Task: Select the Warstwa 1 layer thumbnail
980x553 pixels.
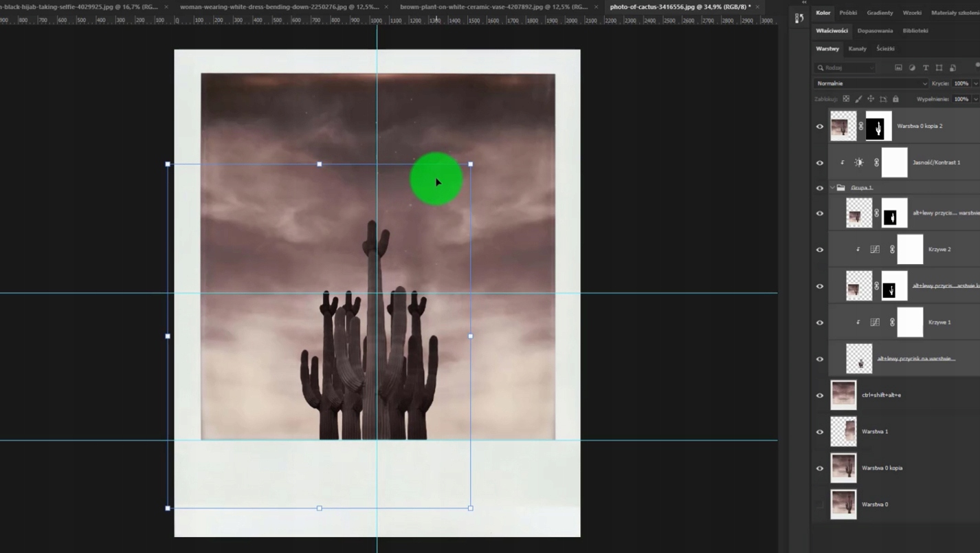Action: (x=843, y=432)
